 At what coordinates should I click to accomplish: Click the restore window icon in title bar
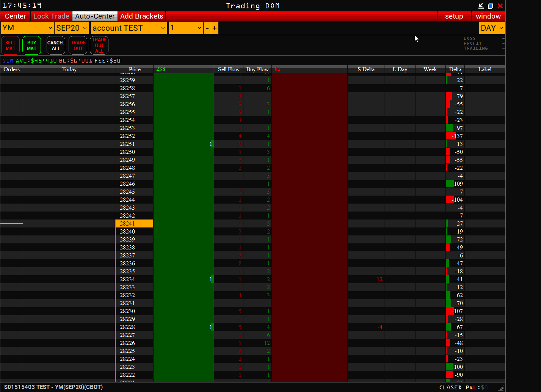[490, 6]
